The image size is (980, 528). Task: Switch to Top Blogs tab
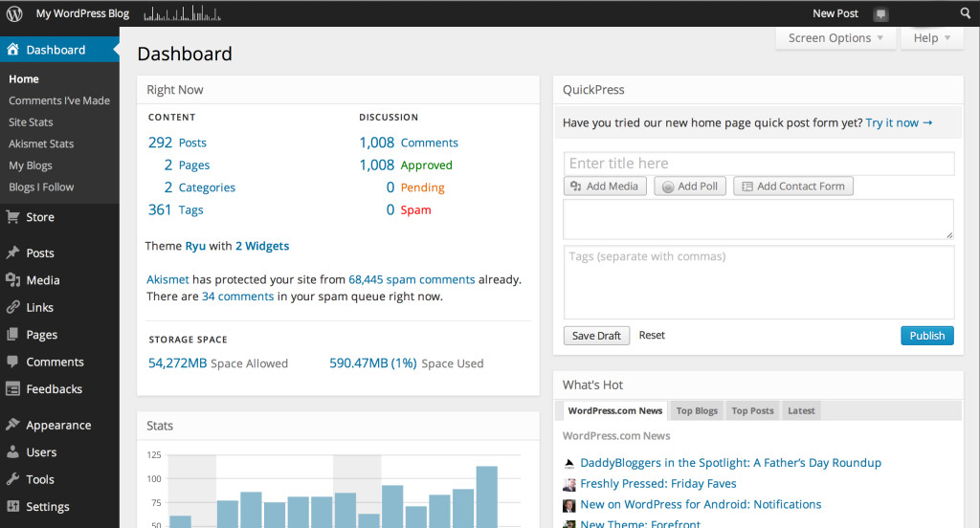tap(697, 410)
